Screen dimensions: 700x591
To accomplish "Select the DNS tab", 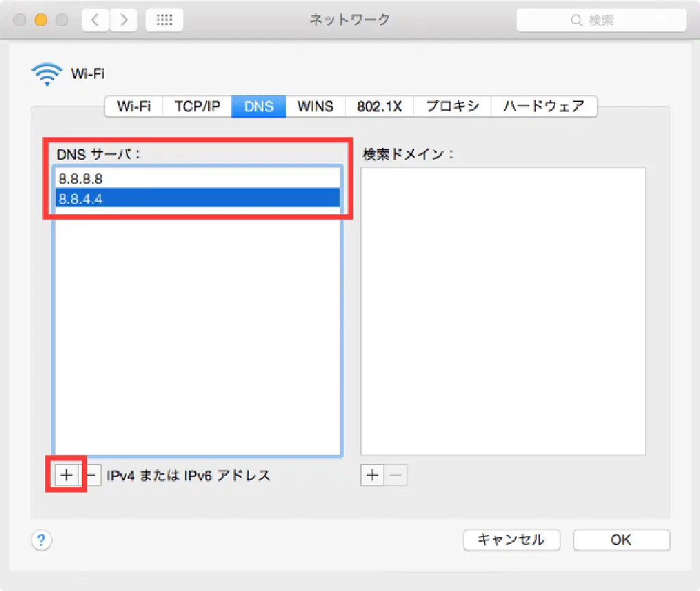I will [258, 107].
